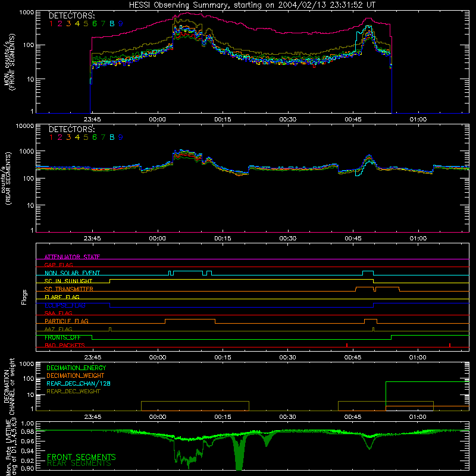Click the rear segments counts/s axis label
This screenshot has width=476, height=476.
[7, 178]
